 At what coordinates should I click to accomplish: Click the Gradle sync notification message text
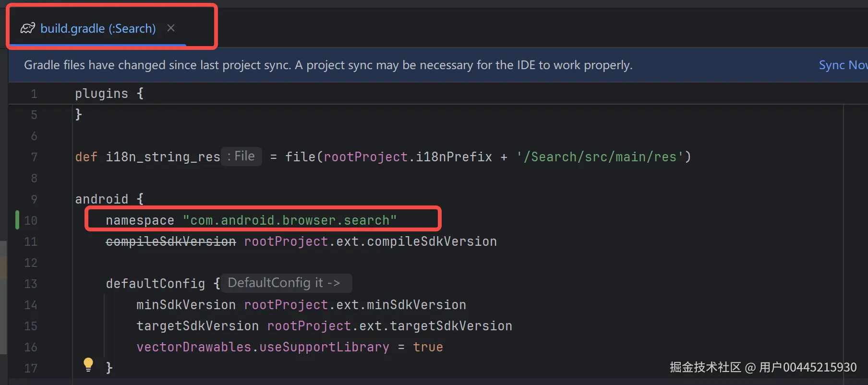[x=328, y=65]
